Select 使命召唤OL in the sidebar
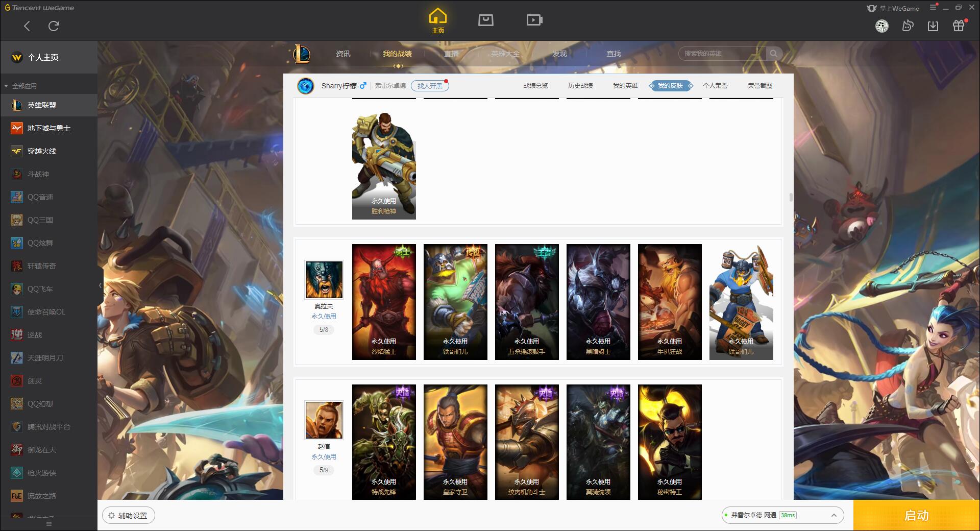 coord(48,312)
